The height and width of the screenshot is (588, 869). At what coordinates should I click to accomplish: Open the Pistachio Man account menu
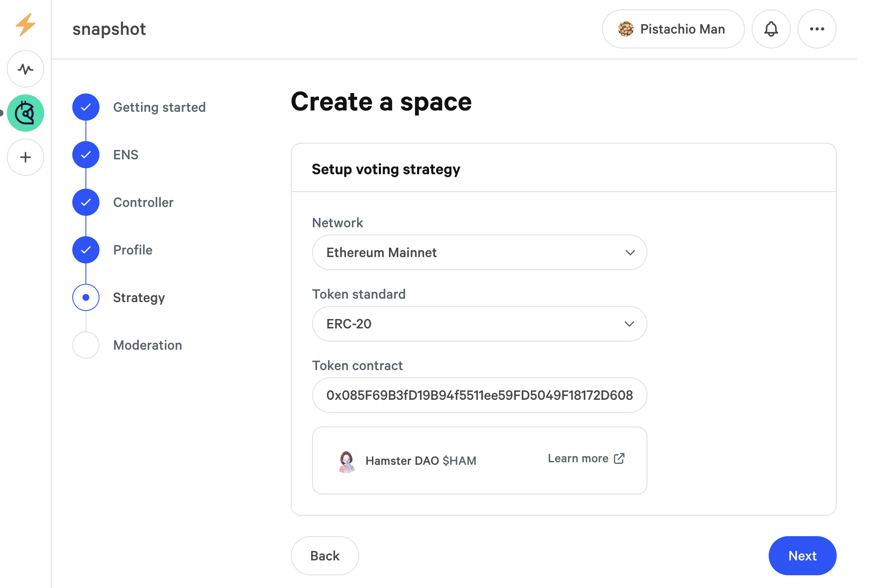(x=673, y=29)
